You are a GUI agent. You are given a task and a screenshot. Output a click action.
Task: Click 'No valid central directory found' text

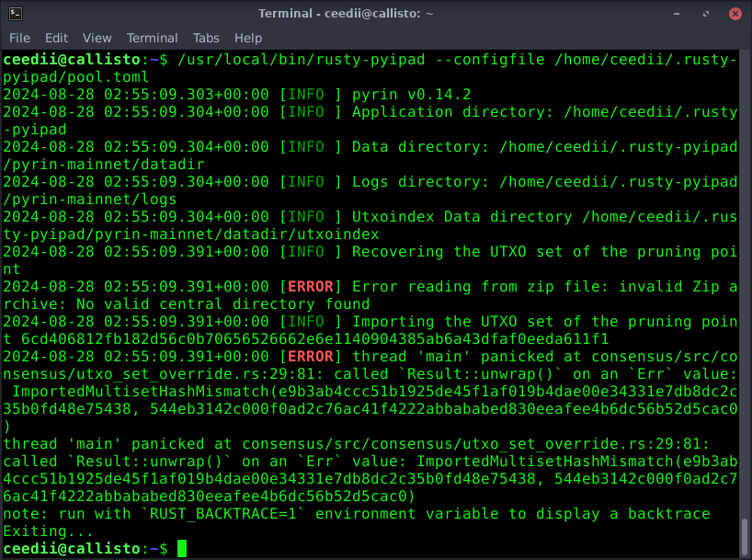(223, 304)
